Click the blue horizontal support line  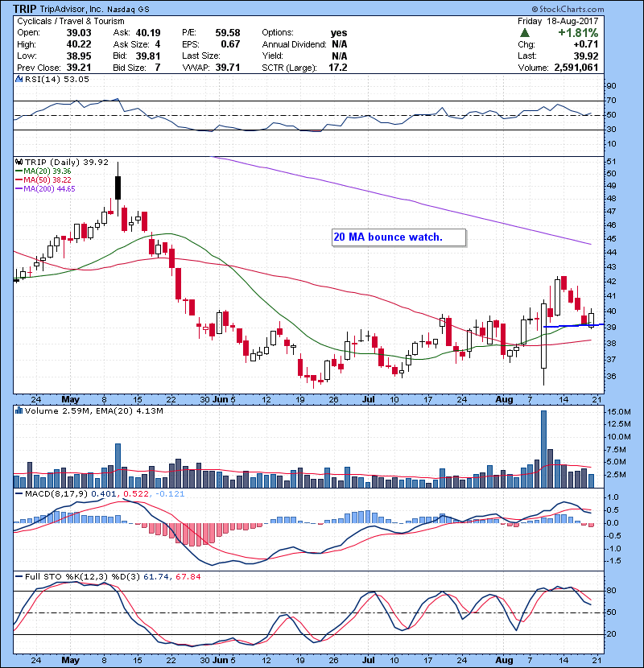pos(574,325)
